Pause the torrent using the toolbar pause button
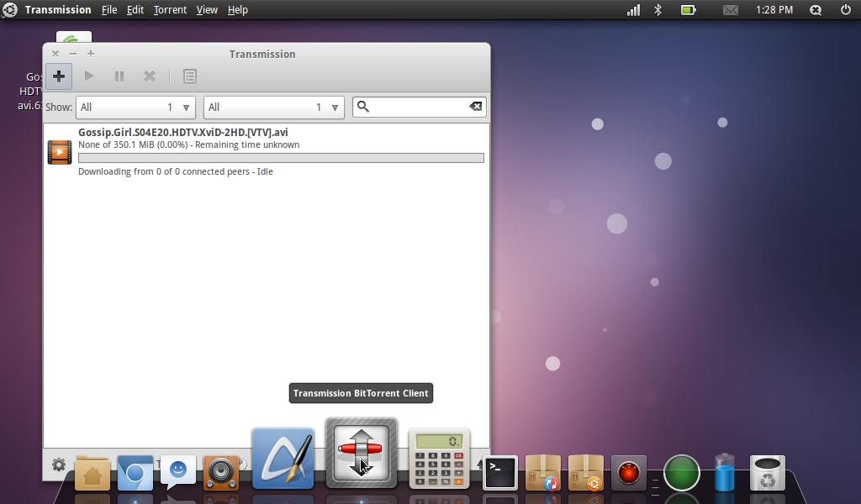This screenshot has width=861, height=504. tap(119, 76)
